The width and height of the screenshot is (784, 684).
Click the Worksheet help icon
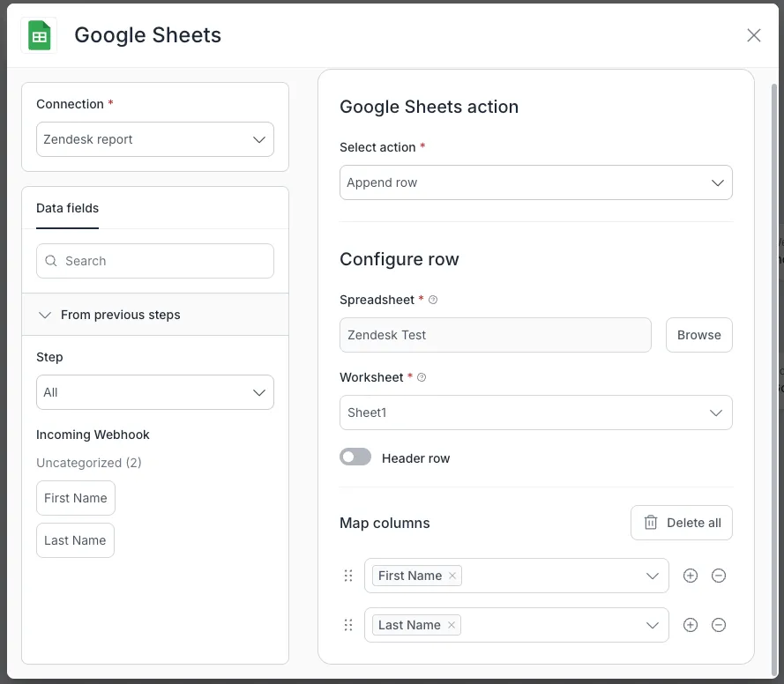pyautogui.click(x=422, y=377)
